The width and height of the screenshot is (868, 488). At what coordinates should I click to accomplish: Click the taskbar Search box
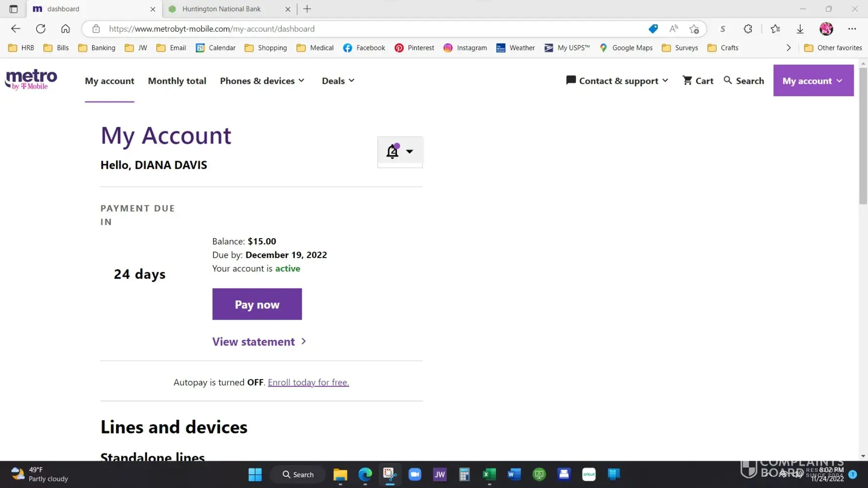pos(298,474)
